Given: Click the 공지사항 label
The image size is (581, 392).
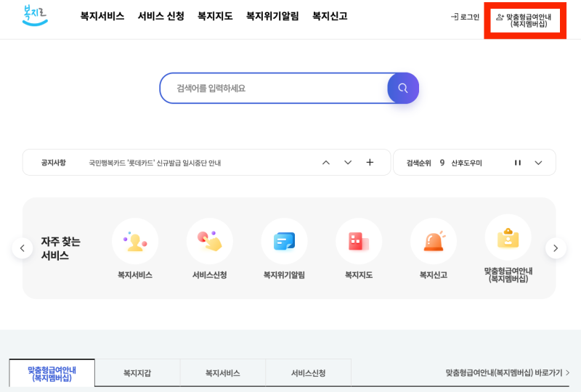Looking at the screenshot, I should 53,163.
